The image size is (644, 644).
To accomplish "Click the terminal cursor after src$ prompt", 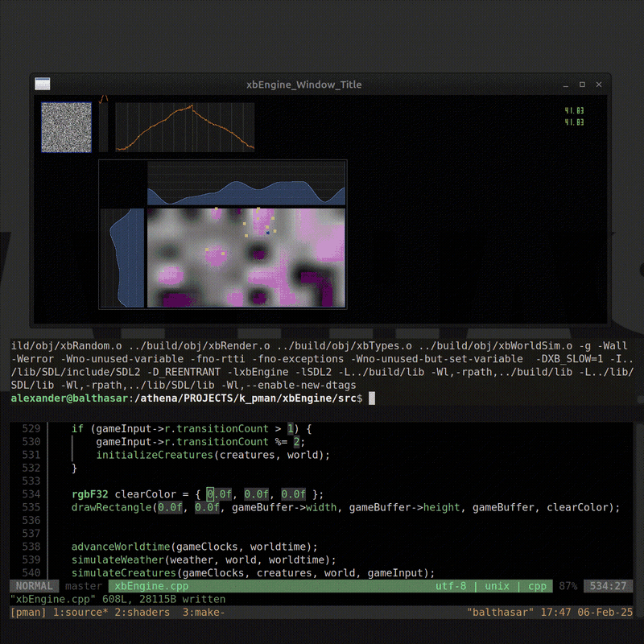I will point(372,398).
